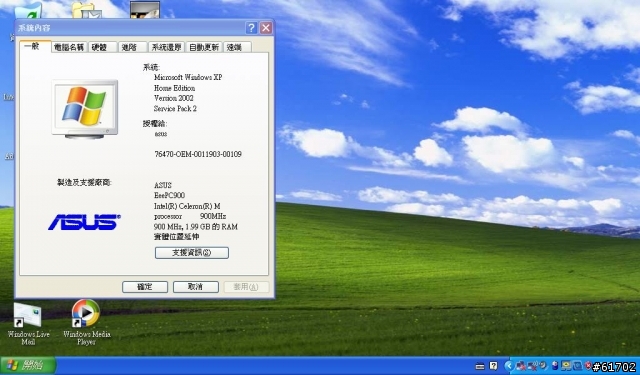Open the 硬體 tab

click(102, 47)
